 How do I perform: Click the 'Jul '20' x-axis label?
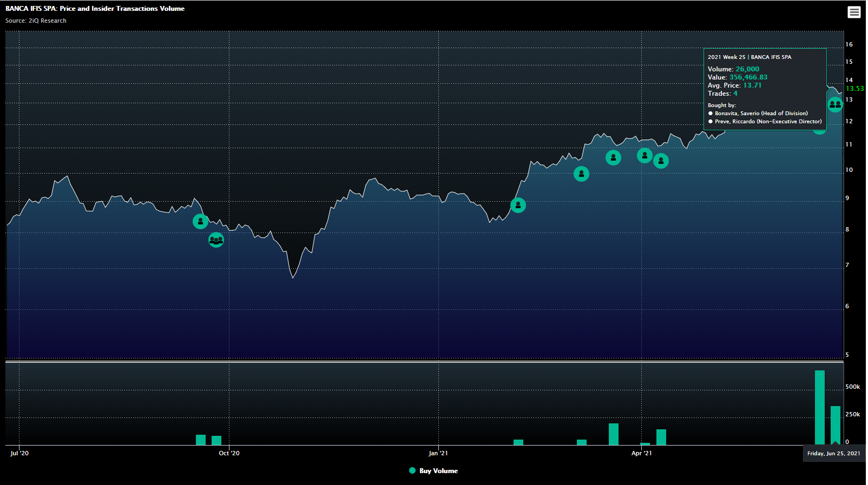19,453
